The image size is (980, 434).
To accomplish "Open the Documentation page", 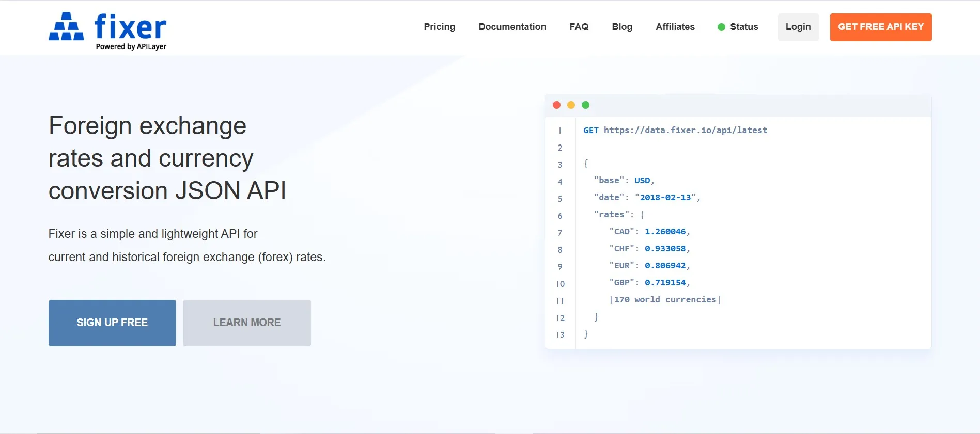I will [x=512, y=27].
